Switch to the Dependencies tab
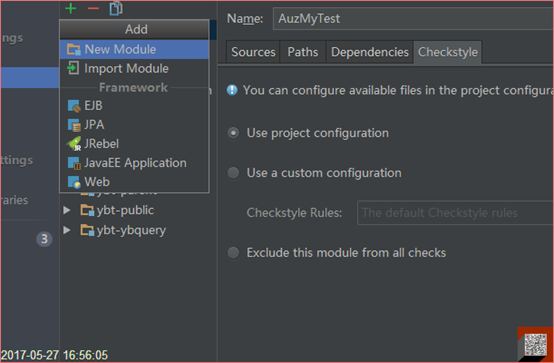Image resolution: width=554 pixels, height=363 pixels. point(370,52)
